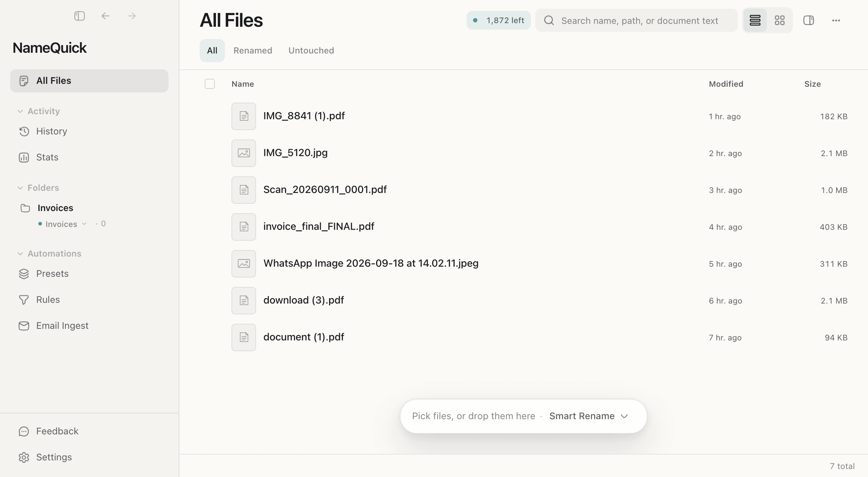Image resolution: width=868 pixels, height=477 pixels.
Task: Click the IMG_5120.jpg image thumbnail icon
Action: point(244,153)
